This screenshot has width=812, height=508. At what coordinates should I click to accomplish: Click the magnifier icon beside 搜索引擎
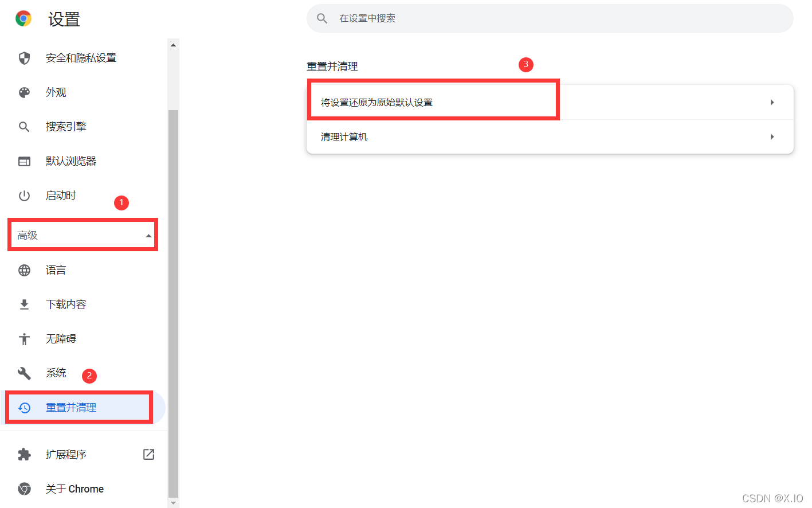24,127
